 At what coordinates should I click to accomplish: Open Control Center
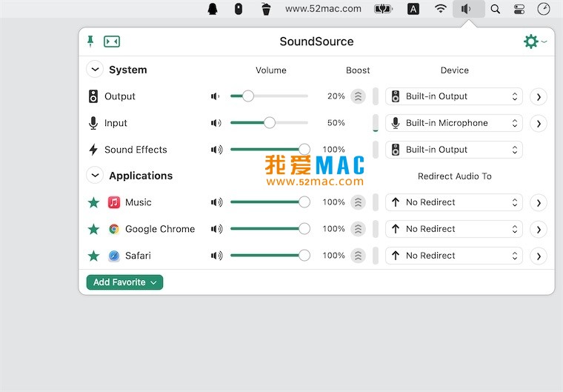[x=519, y=9]
